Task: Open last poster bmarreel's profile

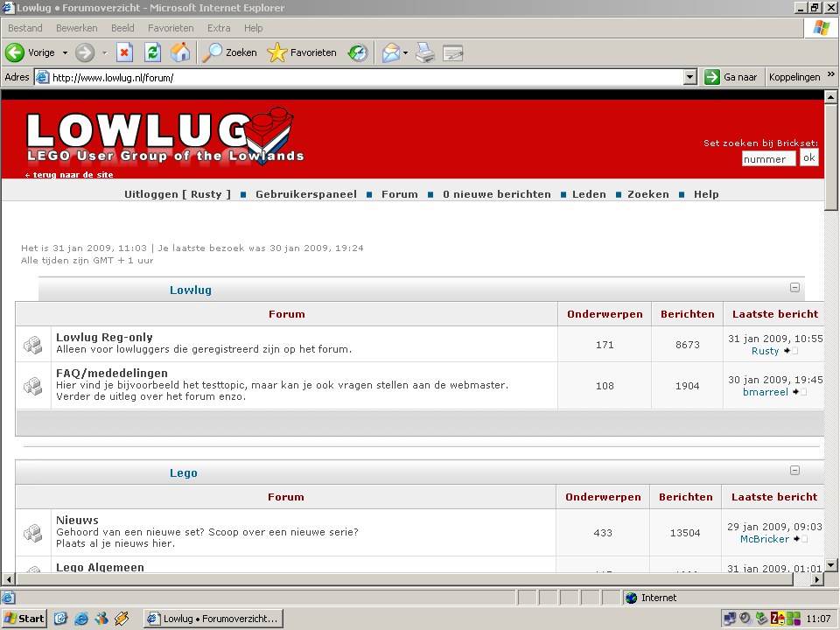Action: click(x=766, y=392)
